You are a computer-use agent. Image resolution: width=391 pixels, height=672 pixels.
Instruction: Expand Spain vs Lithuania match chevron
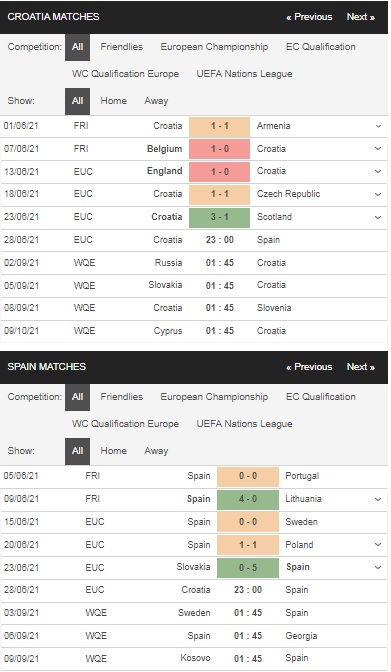click(378, 499)
